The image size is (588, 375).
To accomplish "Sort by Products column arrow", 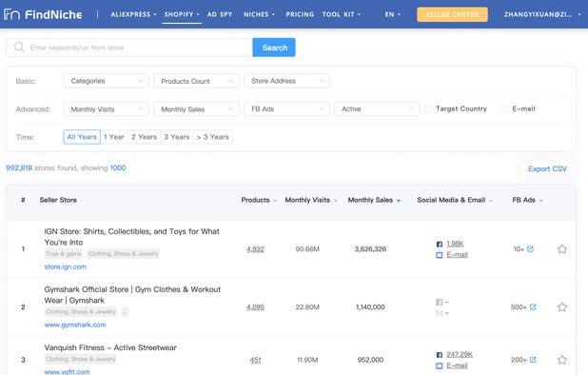I will [275, 201].
